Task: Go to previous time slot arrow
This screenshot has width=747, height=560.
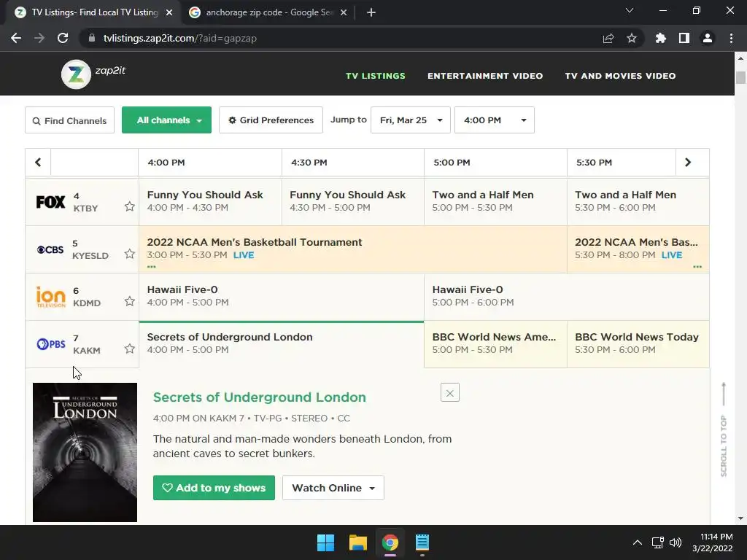Action: click(x=38, y=163)
